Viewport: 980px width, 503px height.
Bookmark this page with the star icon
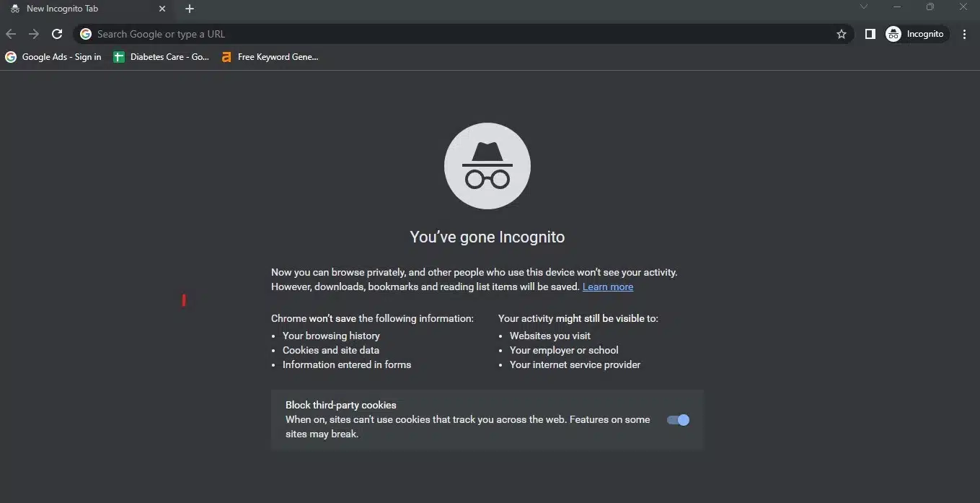[x=841, y=34]
